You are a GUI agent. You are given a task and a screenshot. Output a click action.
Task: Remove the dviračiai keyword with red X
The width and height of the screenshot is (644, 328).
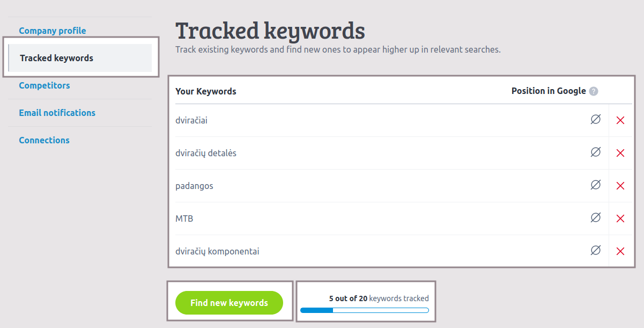(x=620, y=121)
